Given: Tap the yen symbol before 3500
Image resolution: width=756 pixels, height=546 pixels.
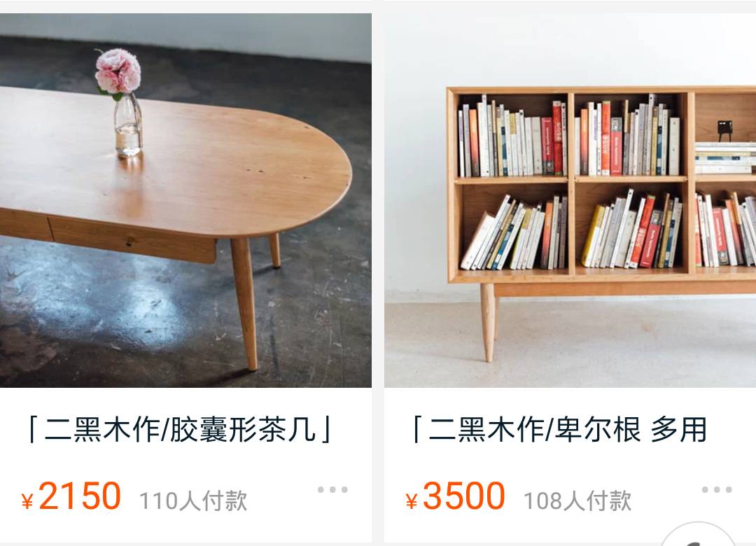Looking at the screenshot, I should (x=412, y=501).
